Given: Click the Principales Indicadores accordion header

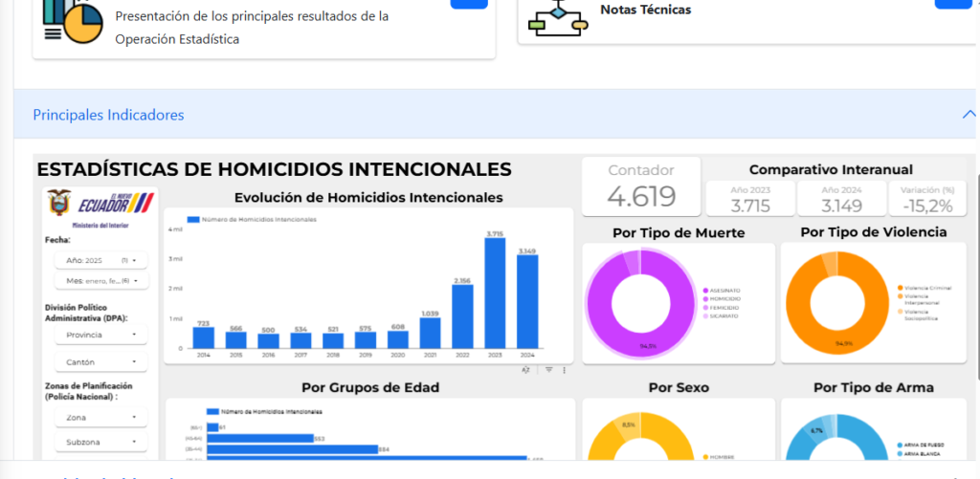Looking at the screenshot, I should point(108,115).
